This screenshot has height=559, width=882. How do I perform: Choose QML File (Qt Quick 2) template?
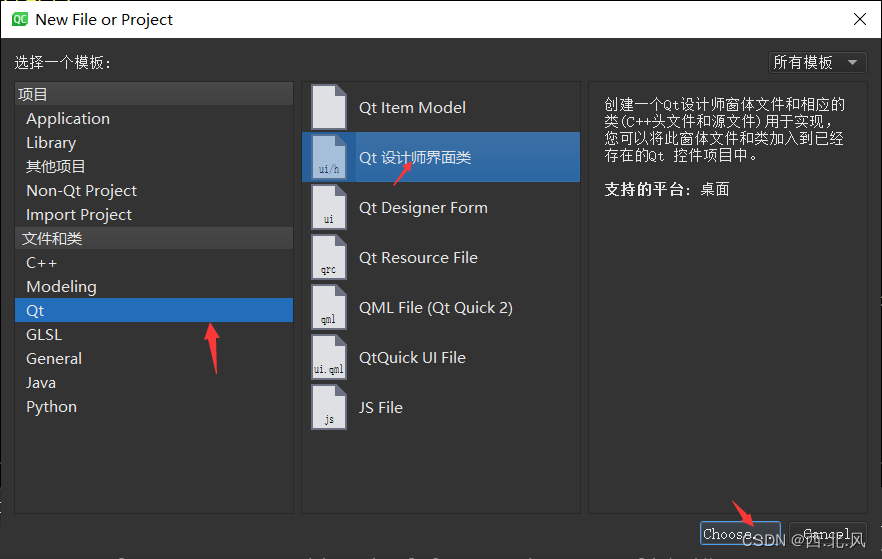tap(441, 307)
